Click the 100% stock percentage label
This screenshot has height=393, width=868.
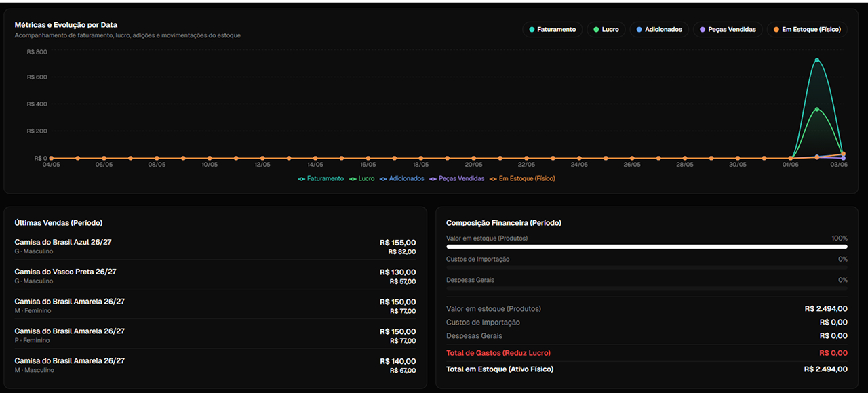click(840, 239)
